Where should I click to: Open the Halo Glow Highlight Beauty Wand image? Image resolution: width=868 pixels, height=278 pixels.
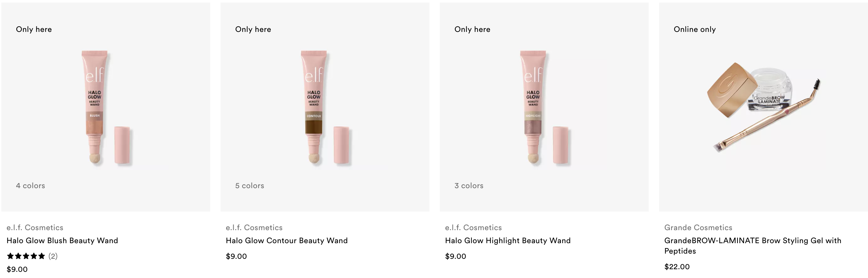[544, 107]
